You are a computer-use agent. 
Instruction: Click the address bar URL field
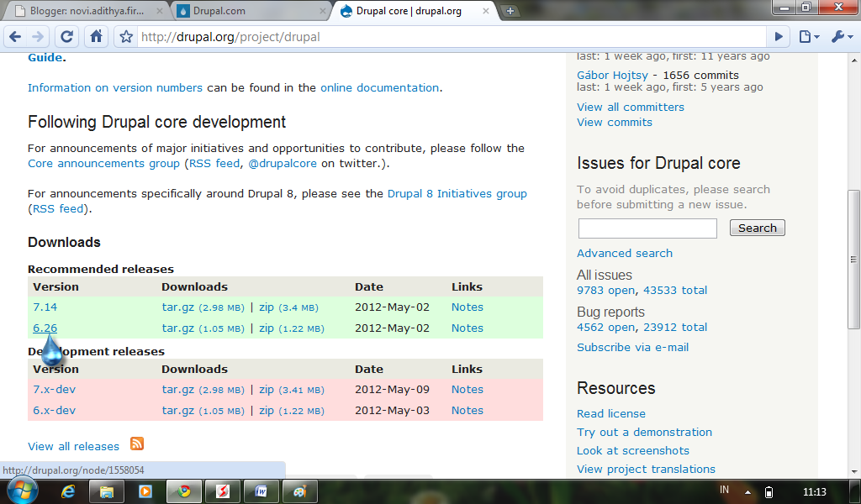451,37
